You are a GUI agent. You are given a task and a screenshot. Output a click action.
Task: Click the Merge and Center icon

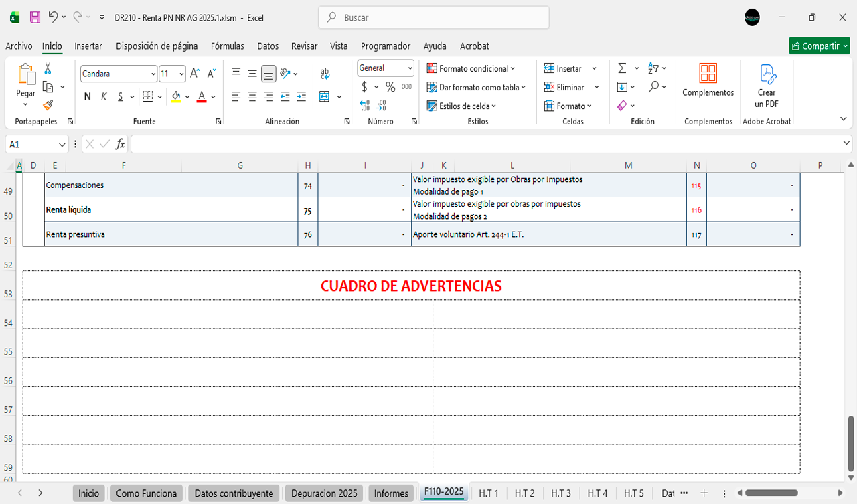[325, 96]
